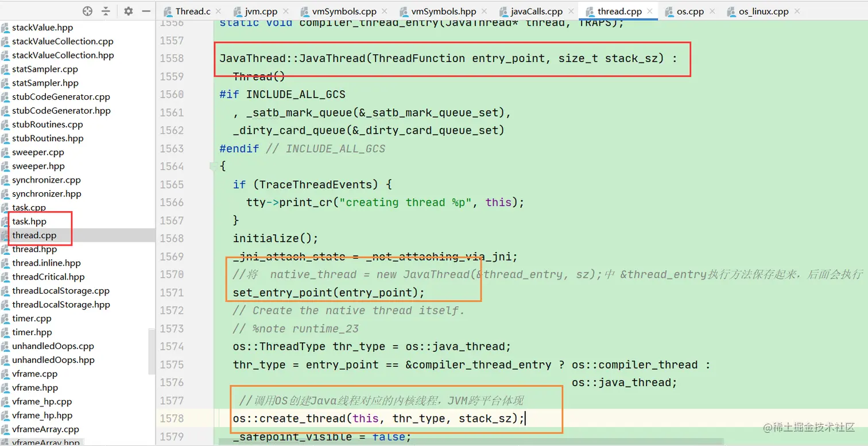868x446 pixels.
Task: Select stubCodeGenerator.hpp in file tree
Action: pyautogui.click(x=61, y=111)
